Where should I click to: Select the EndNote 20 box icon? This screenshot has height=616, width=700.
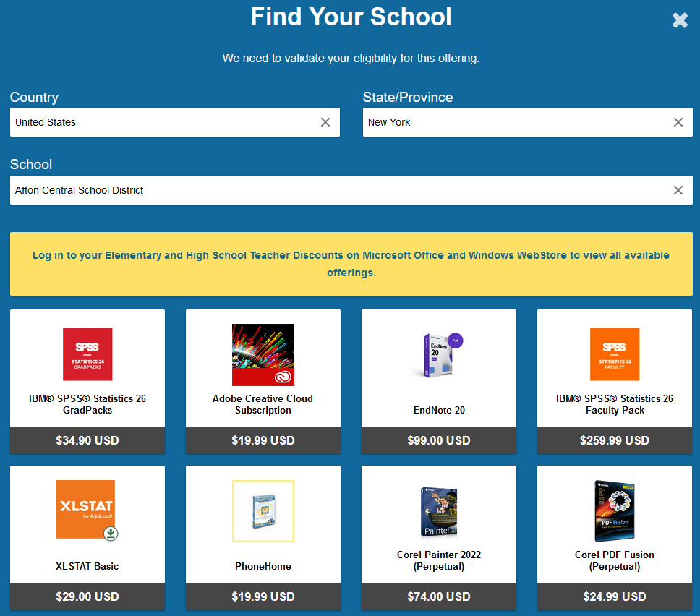click(x=439, y=354)
